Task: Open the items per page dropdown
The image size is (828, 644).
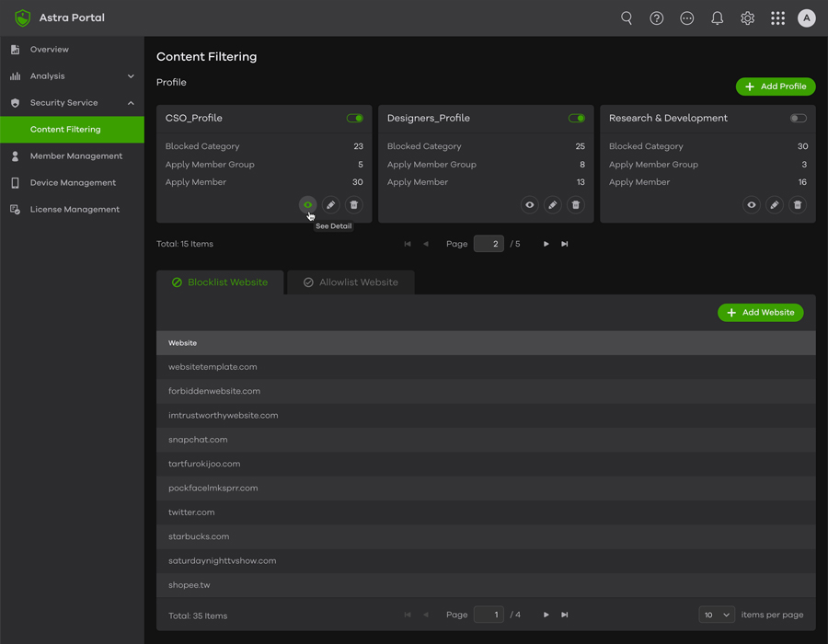Action: (717, 615)
